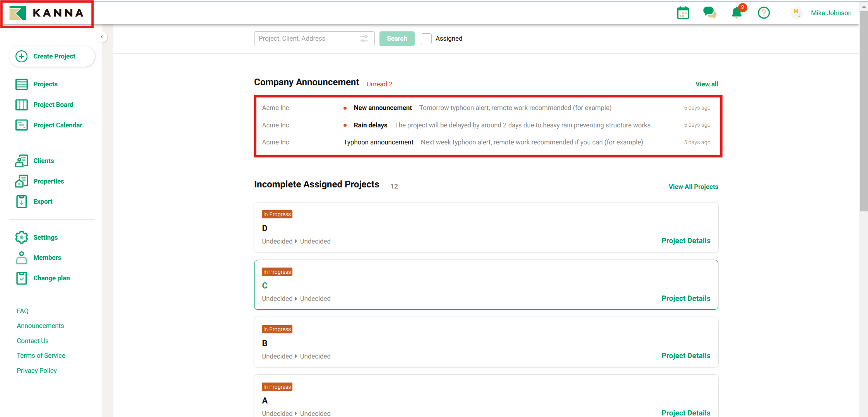Screen dimensions: 868x417
Task: Open the chat messages icon
Action: [x=709, y=13]
